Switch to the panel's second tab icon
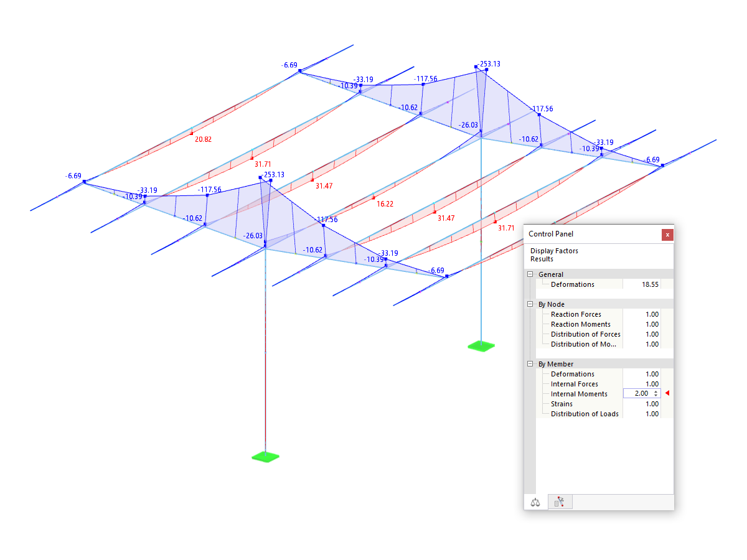Image resolution: width=747 pixels, height=560 pixels. click(x=559, y=502)
